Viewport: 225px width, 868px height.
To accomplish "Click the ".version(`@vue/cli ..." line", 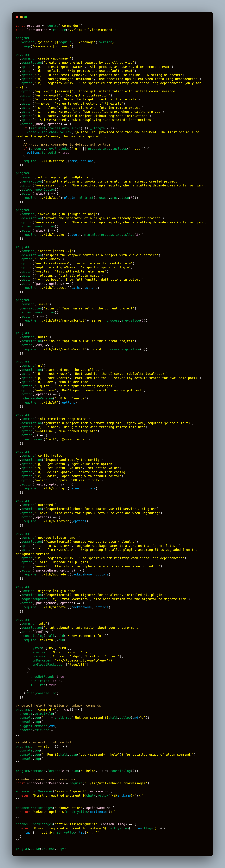I will [69, 42].
